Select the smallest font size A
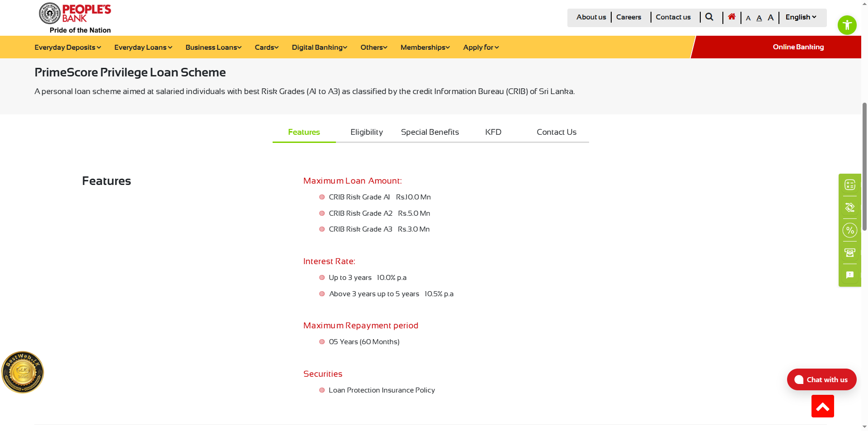Screen dimensions: 868x431 [748, 18]
